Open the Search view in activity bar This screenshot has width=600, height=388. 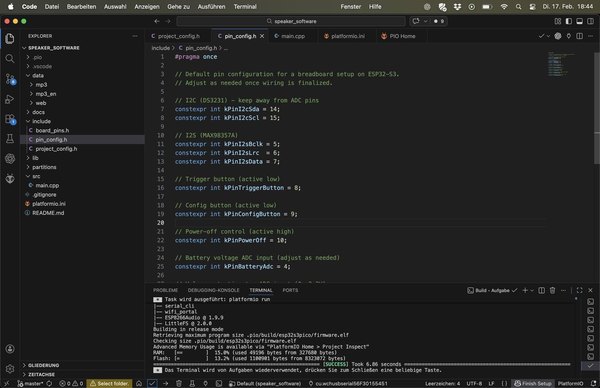10,59
